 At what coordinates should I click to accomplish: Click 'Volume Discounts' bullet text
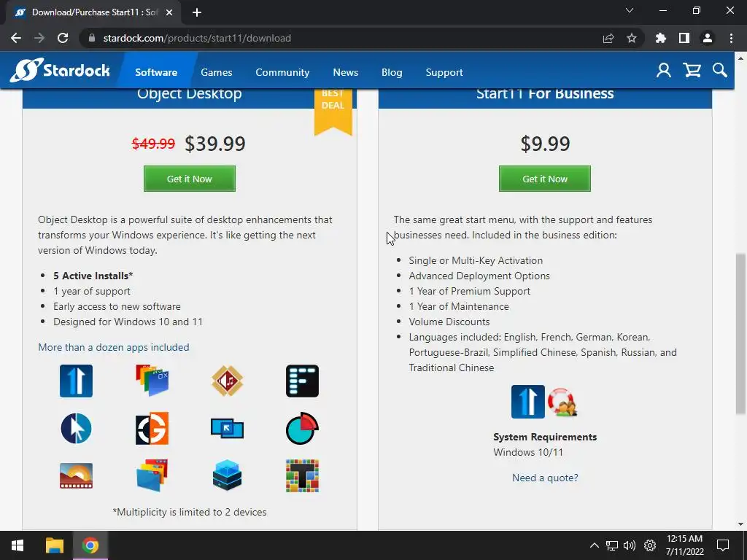(x=449, y=322)
